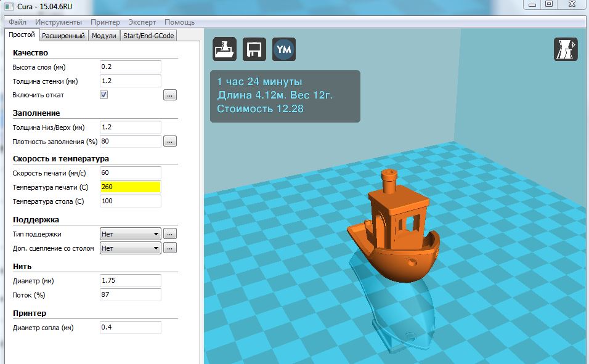
Task: Open retraction settings ellipsis button
Action: click(x=170, y=95)
